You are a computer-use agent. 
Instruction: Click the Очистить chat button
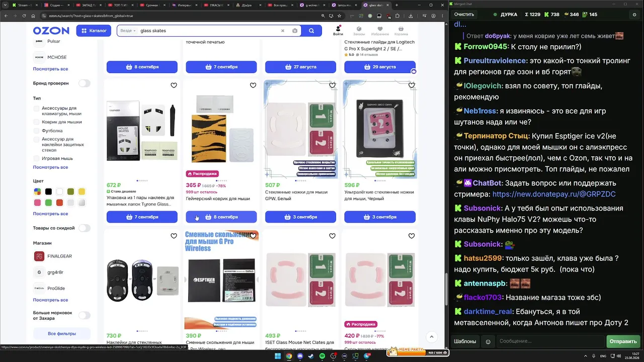[464, 15]
